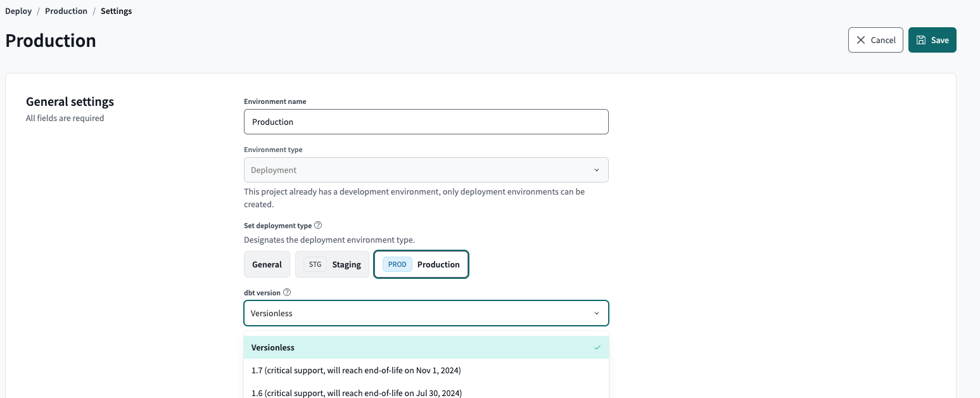
Task: Click the X icon inside the Cancel button
Action: pyautogui.click(x=861, y=39)
